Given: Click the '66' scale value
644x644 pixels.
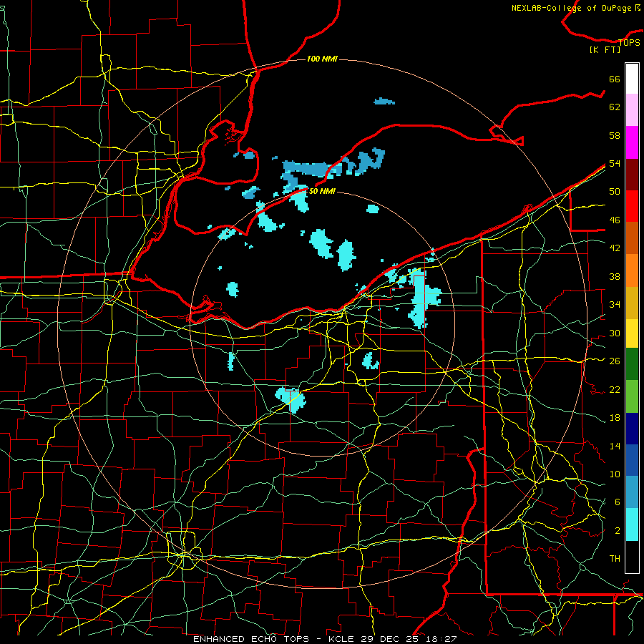Looking at the screenshot, I should (615, 79).
